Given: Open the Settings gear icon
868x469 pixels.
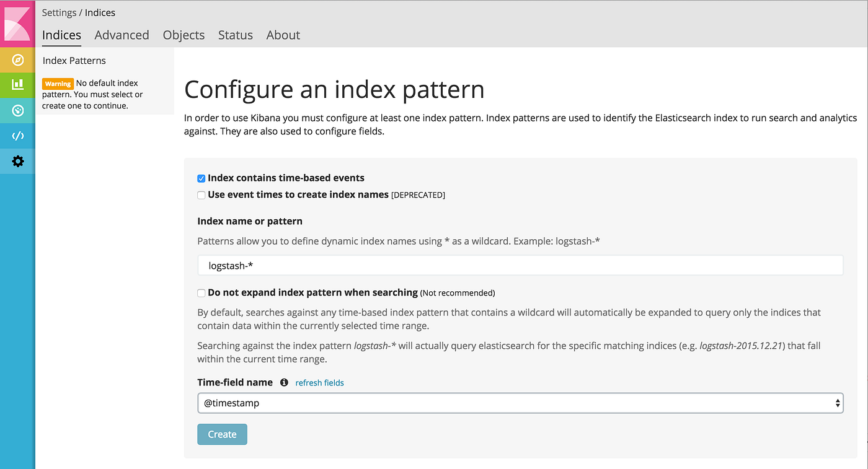Looking at the screenshot, I should point(17,161).
